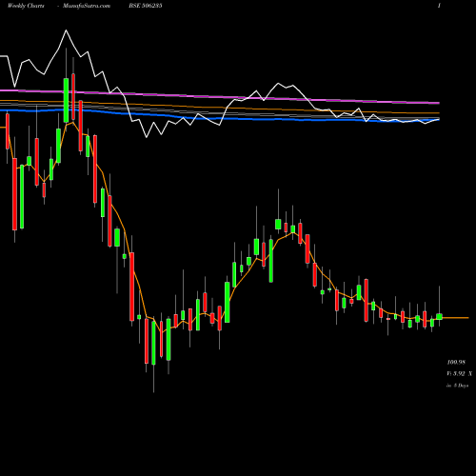The width and height of the screenshot is (476, 476).
Task: Click the 'V: 3.92 X' volume text
Action: coord(459,374)
